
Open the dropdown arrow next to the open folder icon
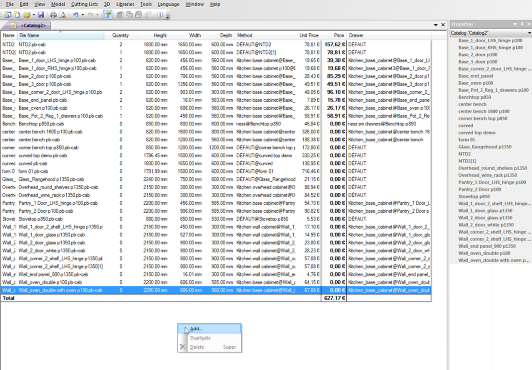[34, 15]
